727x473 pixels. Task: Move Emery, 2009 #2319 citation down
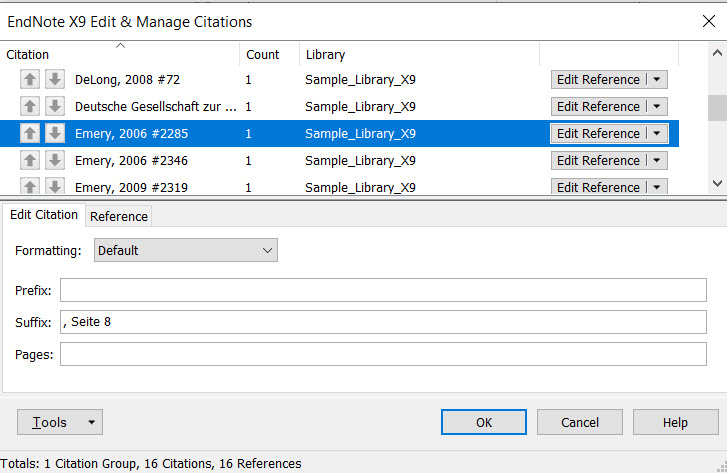[55, 186]
